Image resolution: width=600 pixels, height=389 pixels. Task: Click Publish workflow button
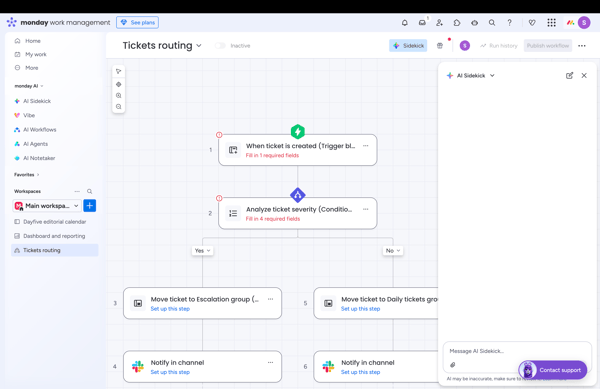click(x=548, y=46)
